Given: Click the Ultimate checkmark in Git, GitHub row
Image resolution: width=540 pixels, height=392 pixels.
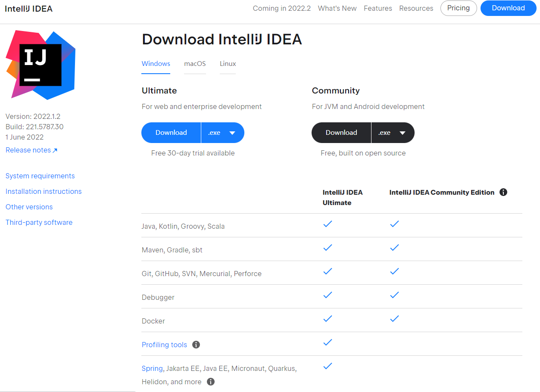Looking at the screenshot, I should pyautogui.click(x=328, y=271).
